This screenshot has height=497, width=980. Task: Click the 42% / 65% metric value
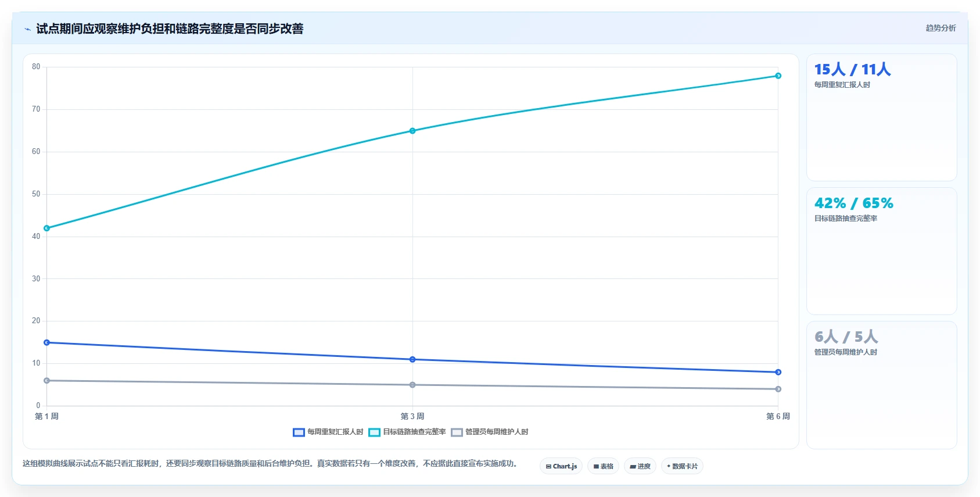pyautogui.click(x=853, y=203)
